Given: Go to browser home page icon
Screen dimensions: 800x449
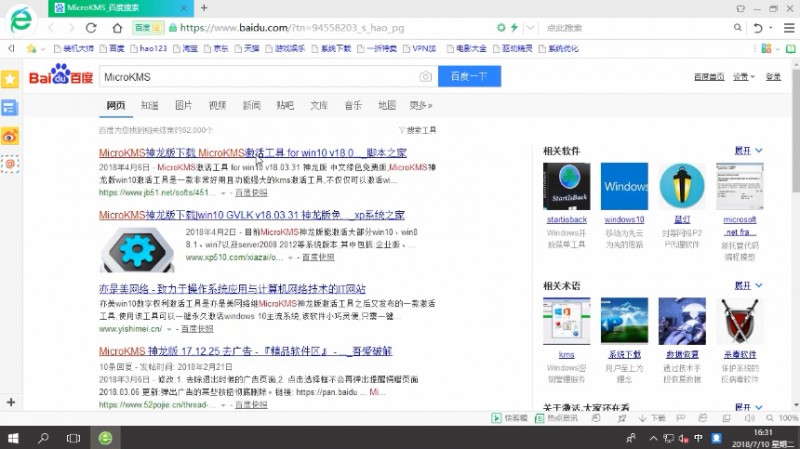Looking at the screenshot, I should (117, 28).
